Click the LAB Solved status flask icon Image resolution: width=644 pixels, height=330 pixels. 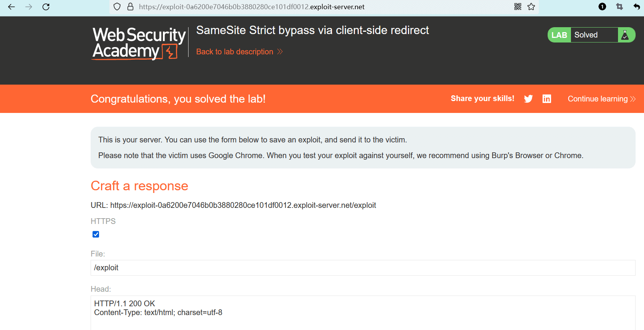[625, 35]
